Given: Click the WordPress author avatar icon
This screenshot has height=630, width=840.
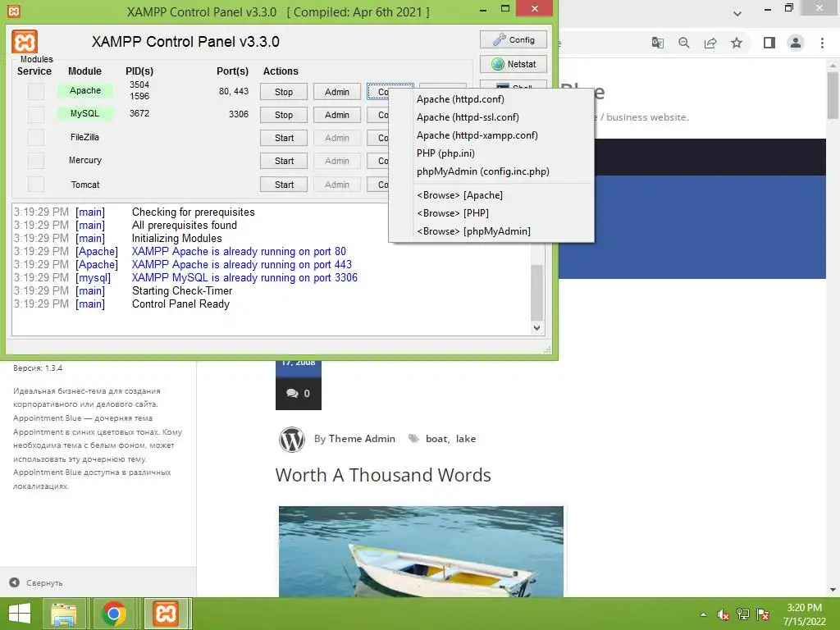Looking at the screenshot, I should pyautogui.click(x=292, y=440).
